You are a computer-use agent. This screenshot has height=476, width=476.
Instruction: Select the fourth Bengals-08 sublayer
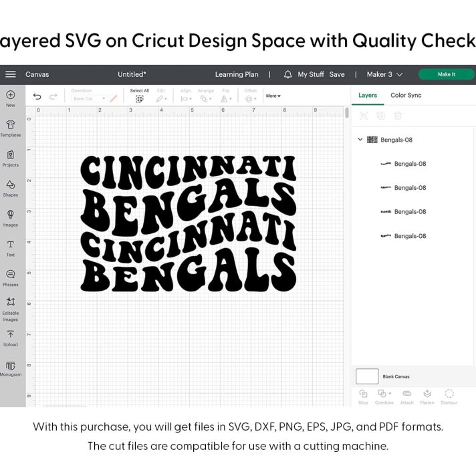click(413, 236)
